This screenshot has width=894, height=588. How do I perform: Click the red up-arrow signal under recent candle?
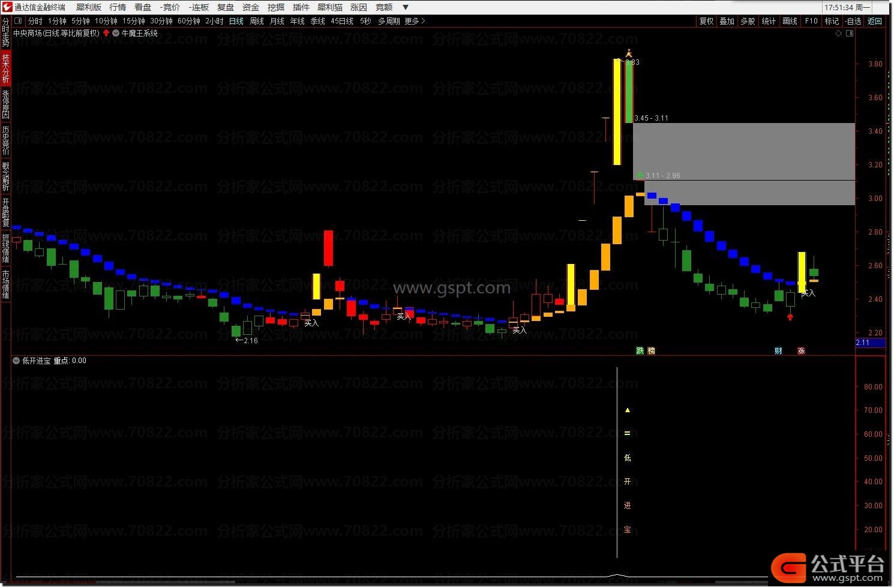click(x=790, y=317)
